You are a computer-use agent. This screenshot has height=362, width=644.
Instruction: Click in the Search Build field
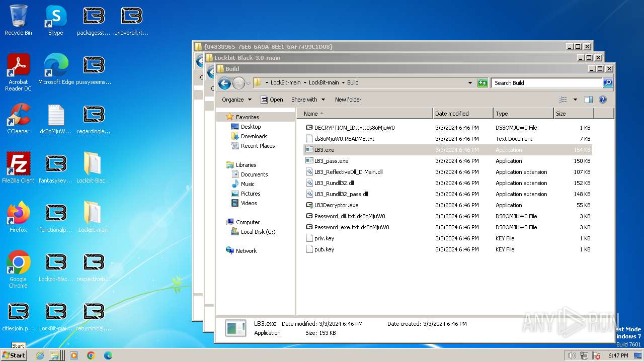pos(547,83)
